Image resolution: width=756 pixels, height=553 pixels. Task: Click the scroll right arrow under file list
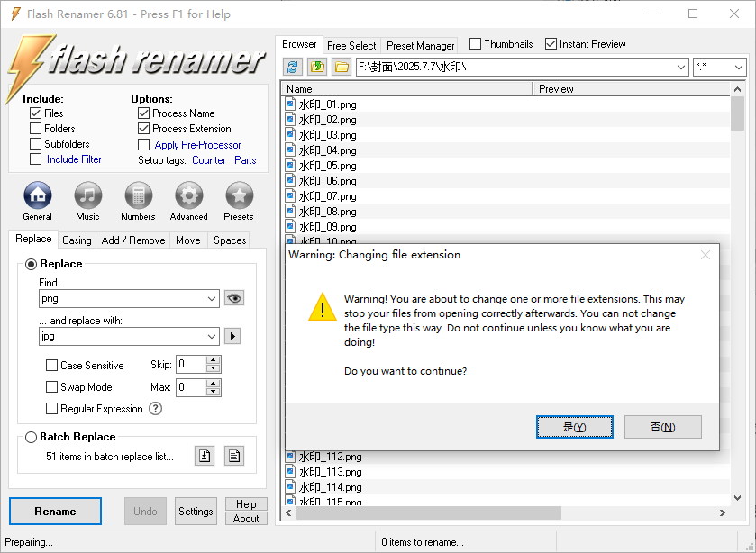(723, 513)
